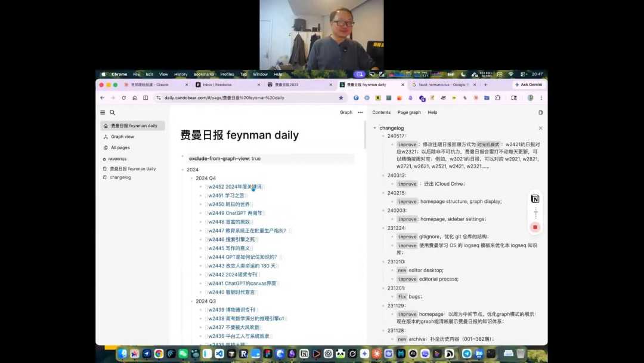Collapse the 2024 Q4 section
Image resolution: width=644 pixels, height=363 pixels.
192,179
